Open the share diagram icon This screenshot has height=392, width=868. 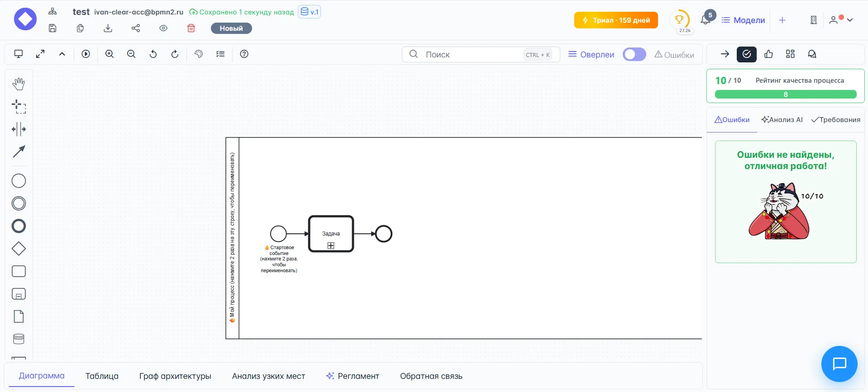(136, 28)
